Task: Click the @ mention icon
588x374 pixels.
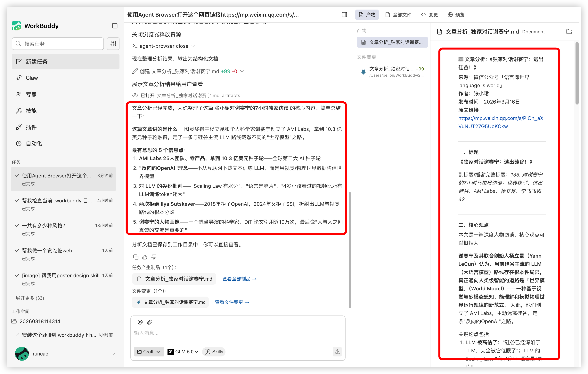Action: coord(140,322)
